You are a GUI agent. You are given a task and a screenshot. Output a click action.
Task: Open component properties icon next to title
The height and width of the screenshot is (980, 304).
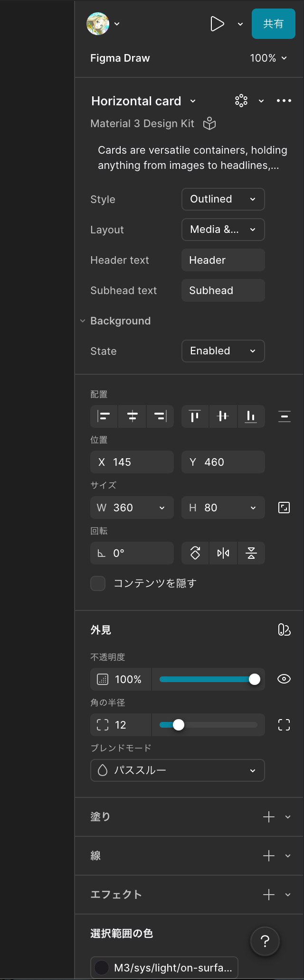[241, 101]
